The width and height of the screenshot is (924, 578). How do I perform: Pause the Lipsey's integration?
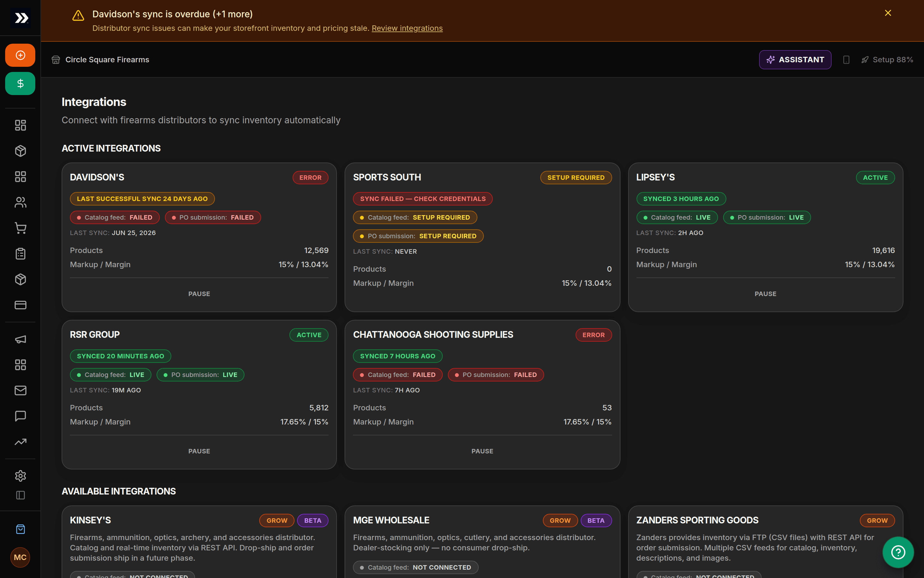tap(765, 293)
